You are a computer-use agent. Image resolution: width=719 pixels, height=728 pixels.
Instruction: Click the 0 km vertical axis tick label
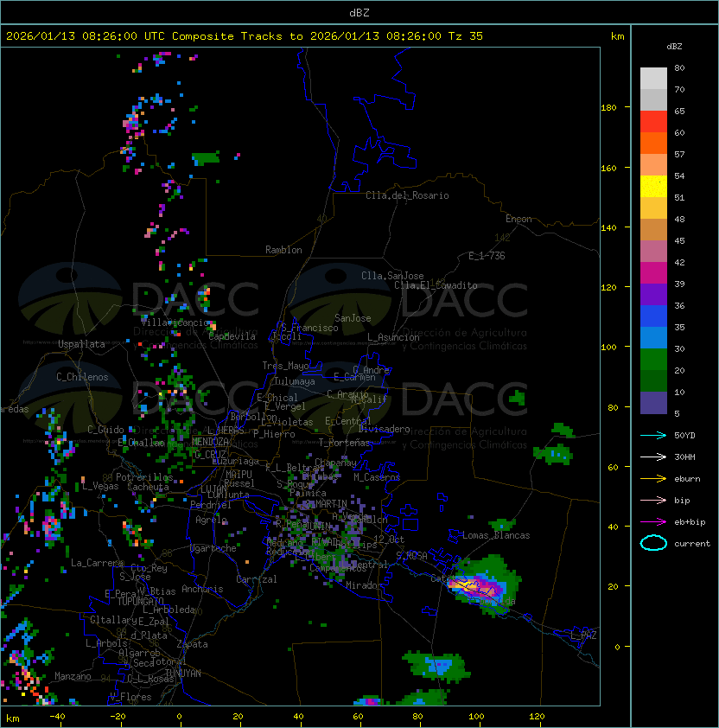(x=617, y=647)
